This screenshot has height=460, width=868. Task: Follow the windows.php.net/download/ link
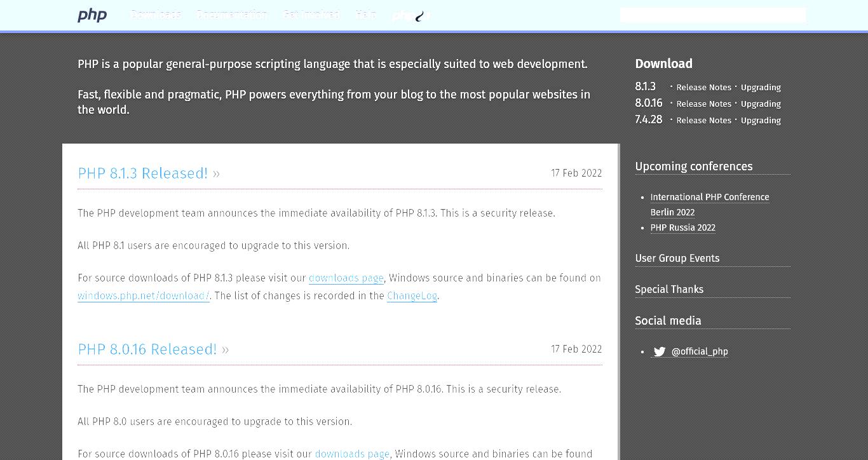[x=144, y=296]
